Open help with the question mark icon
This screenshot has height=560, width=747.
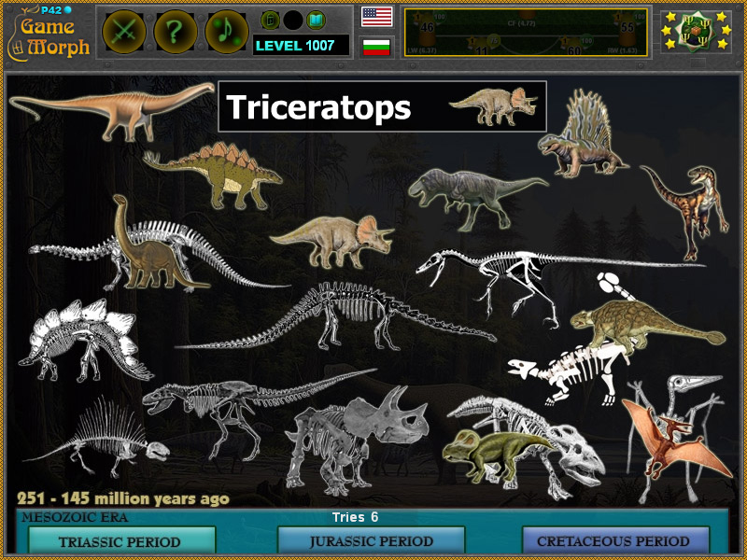174,29
